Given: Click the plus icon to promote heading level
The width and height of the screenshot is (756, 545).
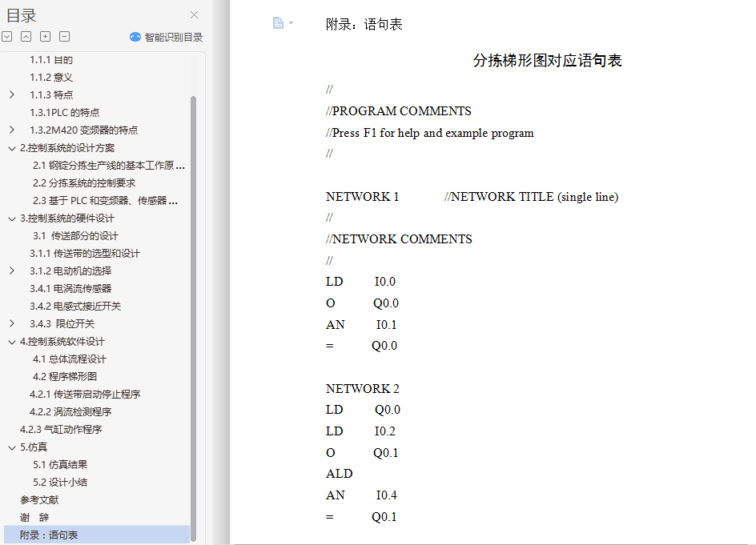Looking at the screenshot, I should 46,37.
